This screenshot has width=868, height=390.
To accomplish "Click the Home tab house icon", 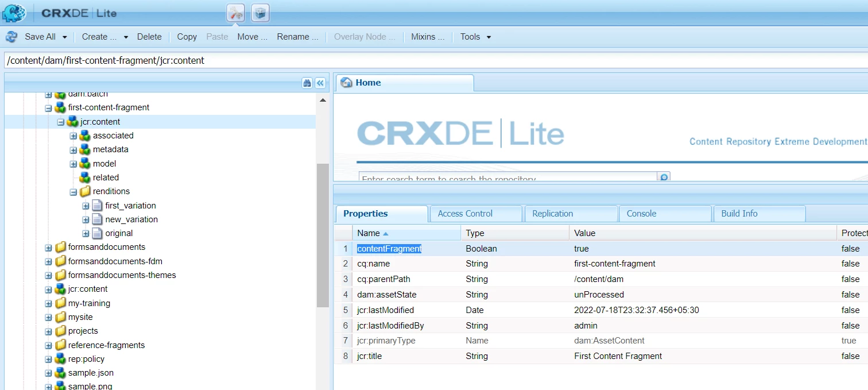I will (346, 83).
